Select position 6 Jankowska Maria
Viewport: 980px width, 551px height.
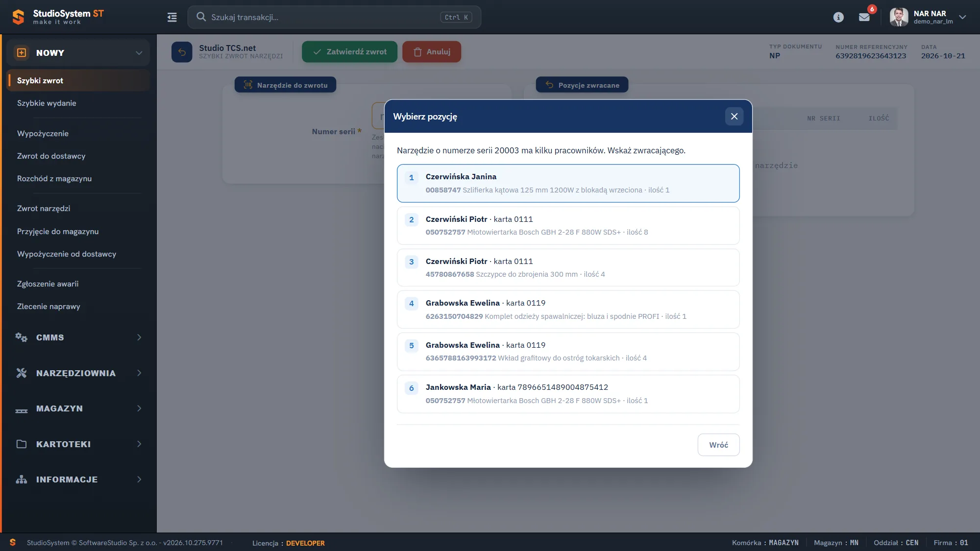[568, 394]
